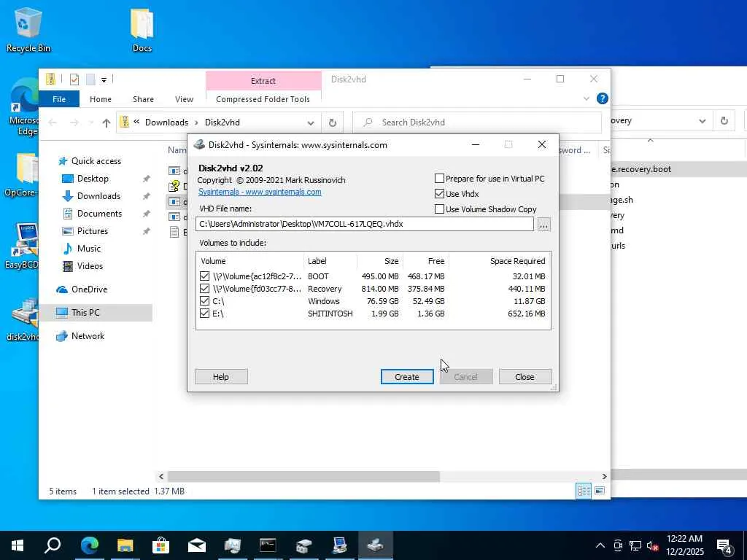
Task: Click the Back navigation arrow in Explorer
Action: point(53,122)
